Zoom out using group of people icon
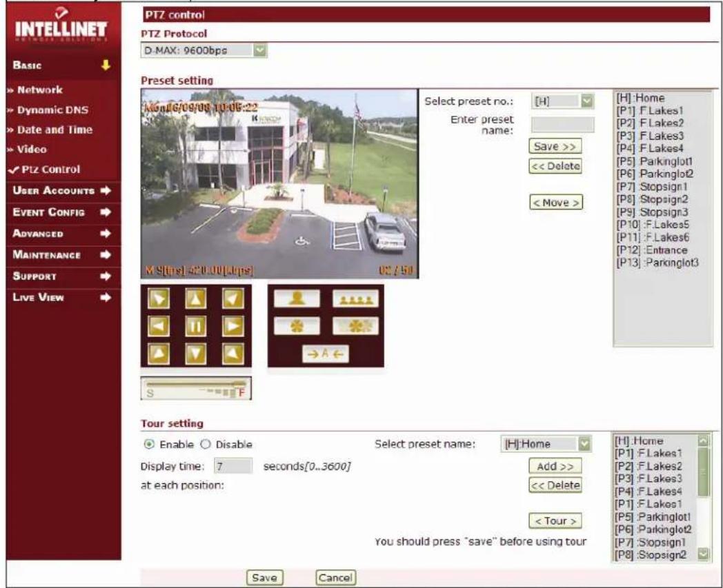The width and height of the screenshot is (723, 588). [355, 298]
